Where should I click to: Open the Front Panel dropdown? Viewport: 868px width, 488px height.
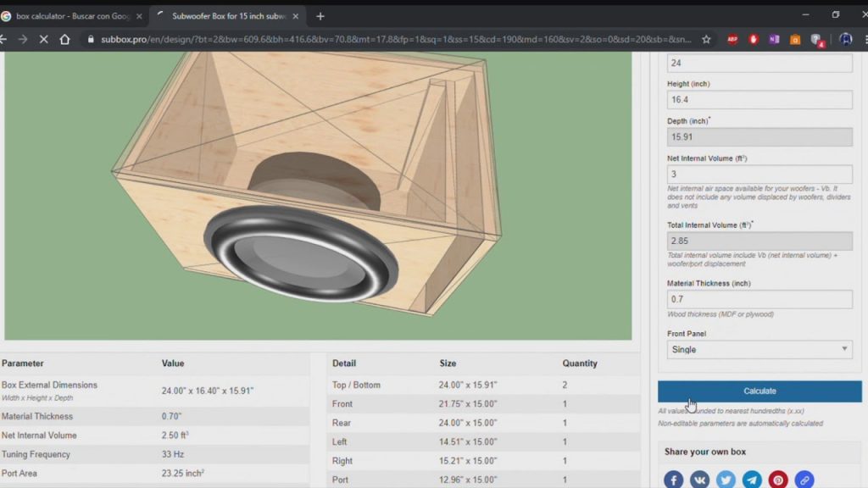click(759, 349)
